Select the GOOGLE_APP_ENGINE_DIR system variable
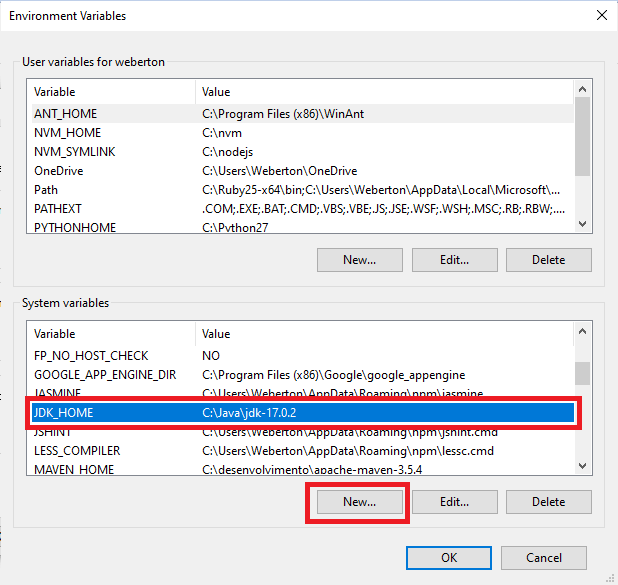This screenshot has height=585, width=618. [x=303, y=375]
